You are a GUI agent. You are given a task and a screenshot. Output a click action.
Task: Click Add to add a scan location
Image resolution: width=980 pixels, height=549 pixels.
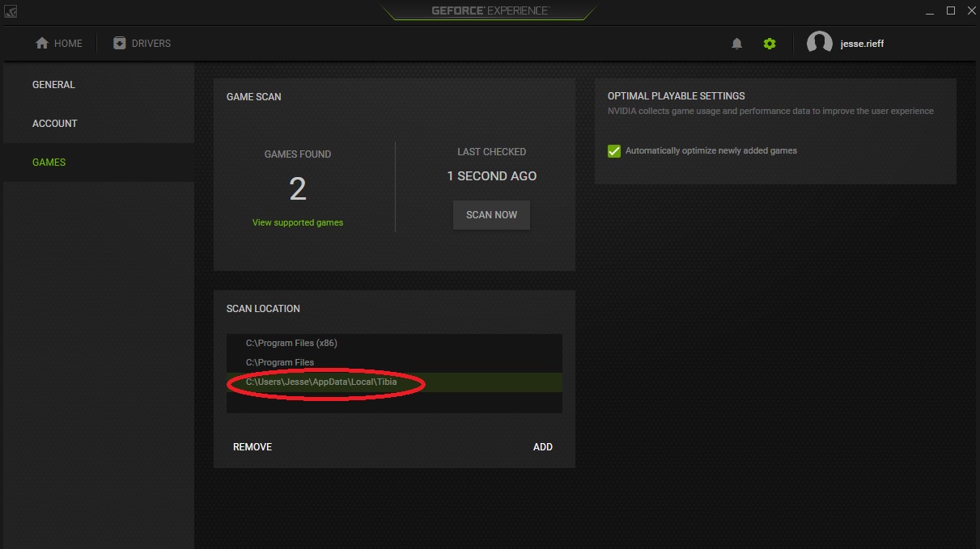click(542, 447)
